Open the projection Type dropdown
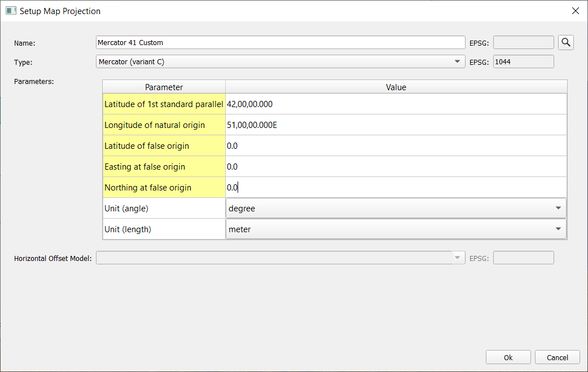This screenshot has width=588, height=372. pyautogui.click(x=280, y=62)
